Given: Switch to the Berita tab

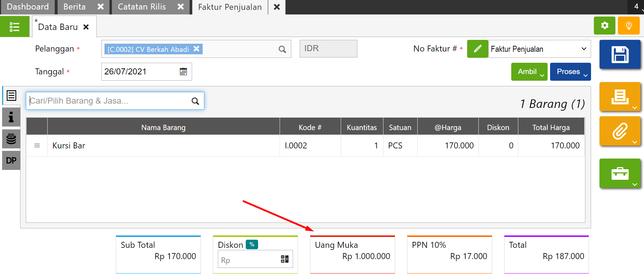Looking at the screenshot, I should coord(74,7).
